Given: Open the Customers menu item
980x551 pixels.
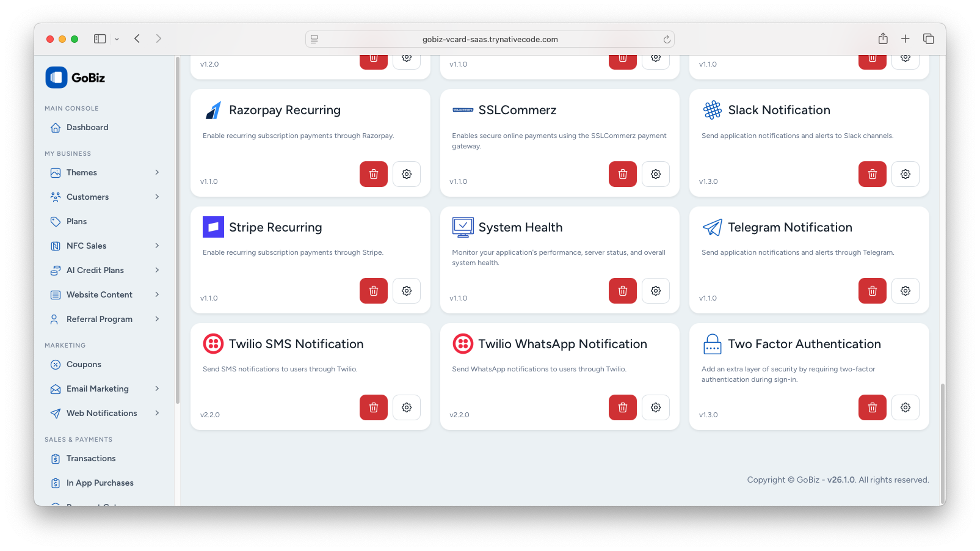Looking at the screenshot, I should [x=105, y=197].
